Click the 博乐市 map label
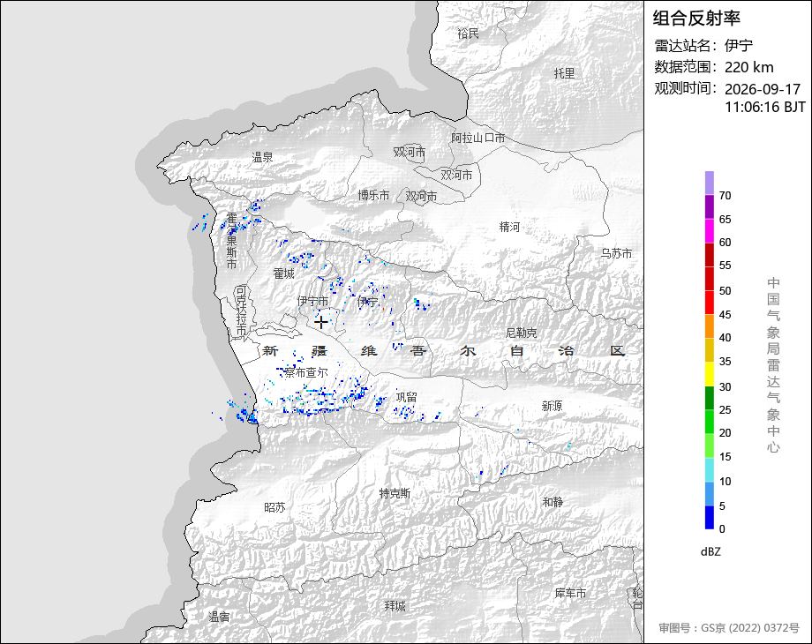The height and width of the screenshot is (644, 812). tap(374, 195)
